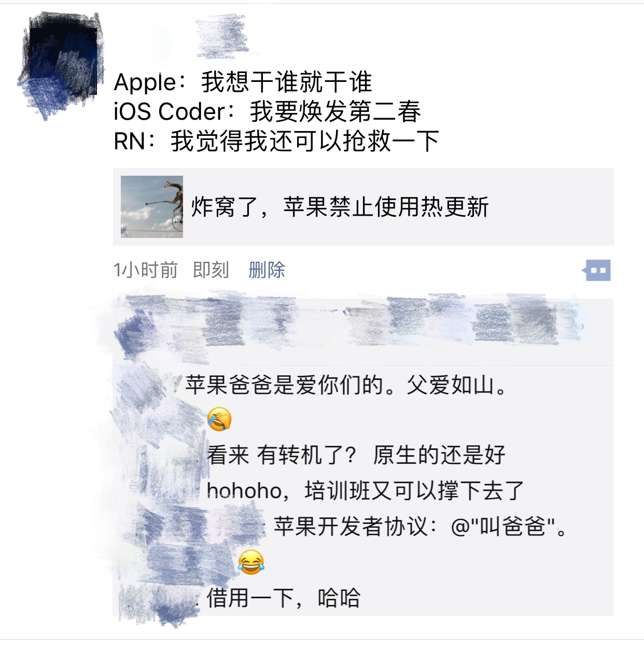Image resolution: width=644 pixels, height=649 pixels.
Task: Tap the post timestamp 1小时前
Action: [x=145, y=270]
